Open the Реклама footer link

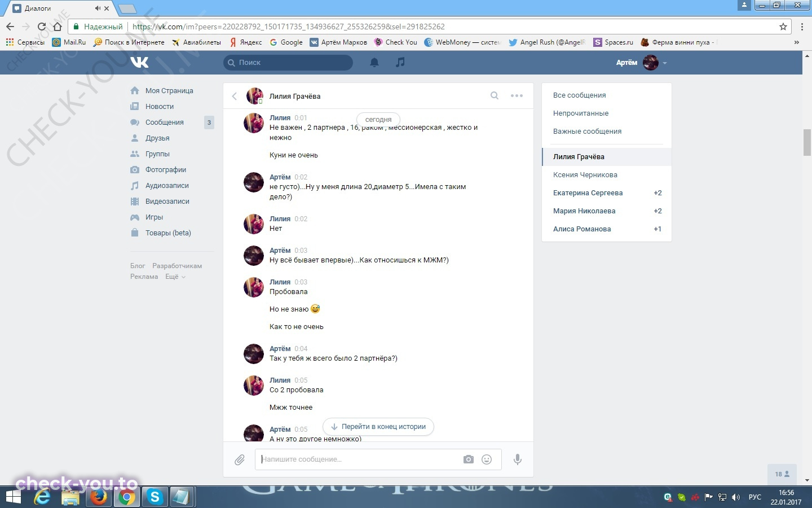[x=144, y=277]
